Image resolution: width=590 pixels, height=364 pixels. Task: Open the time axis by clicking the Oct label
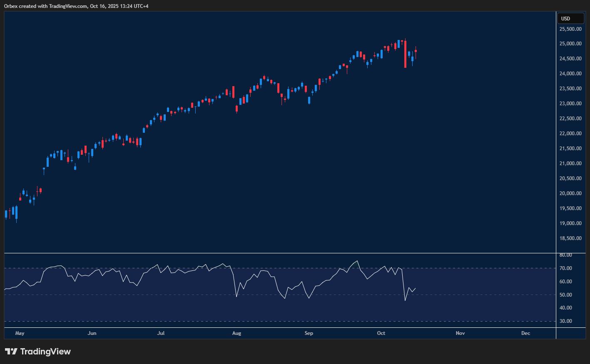[381, 333]
